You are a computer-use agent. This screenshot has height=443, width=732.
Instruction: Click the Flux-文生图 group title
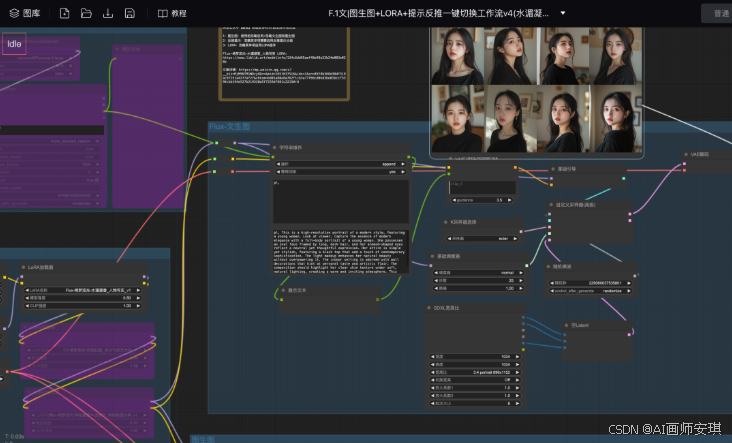tap(229, 127)
